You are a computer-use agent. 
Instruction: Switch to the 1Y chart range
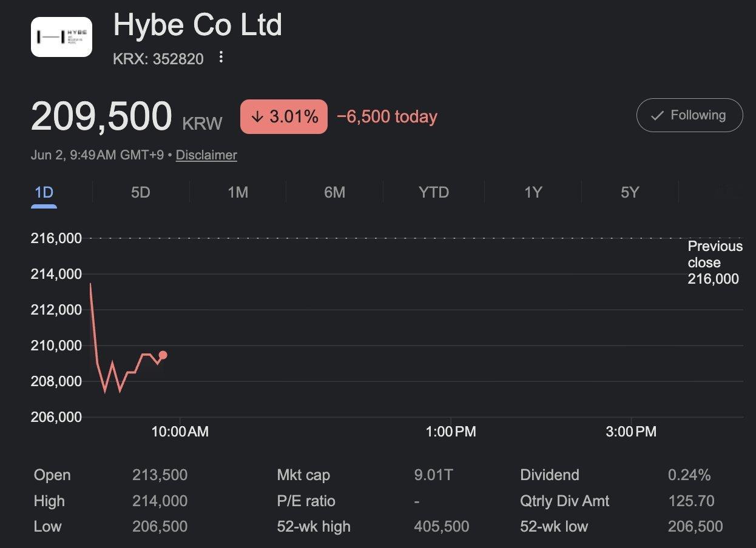point(533,193)
